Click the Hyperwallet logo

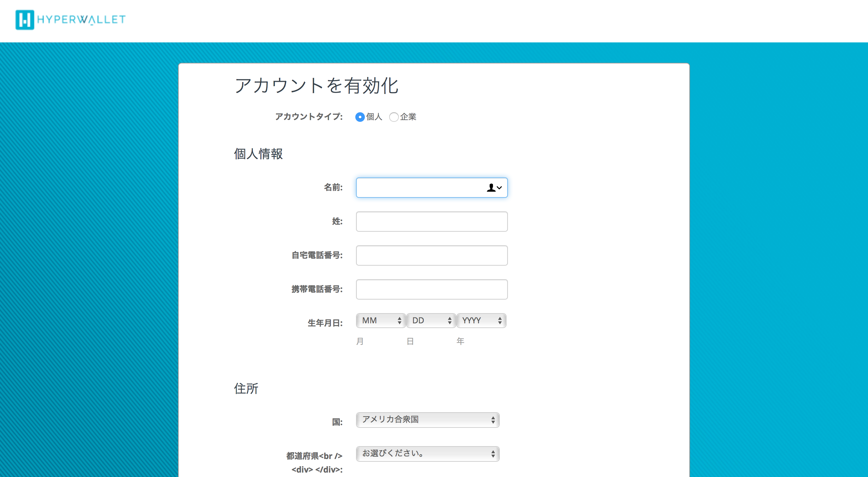pos(71,20)
